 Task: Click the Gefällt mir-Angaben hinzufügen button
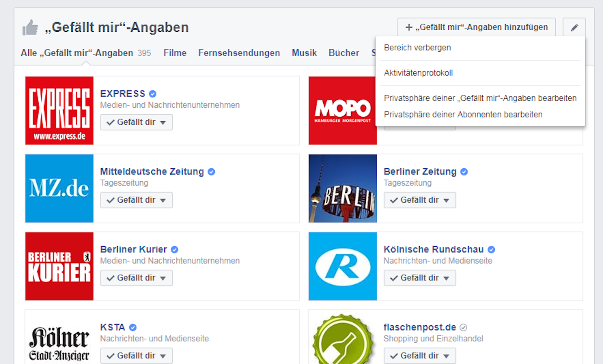(x=476, y=27)
